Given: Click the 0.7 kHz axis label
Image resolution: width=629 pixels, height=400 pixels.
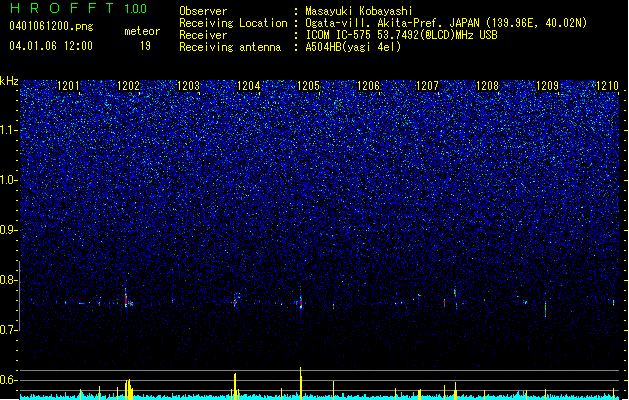Looking at the screenshot, I should [9, 330].
